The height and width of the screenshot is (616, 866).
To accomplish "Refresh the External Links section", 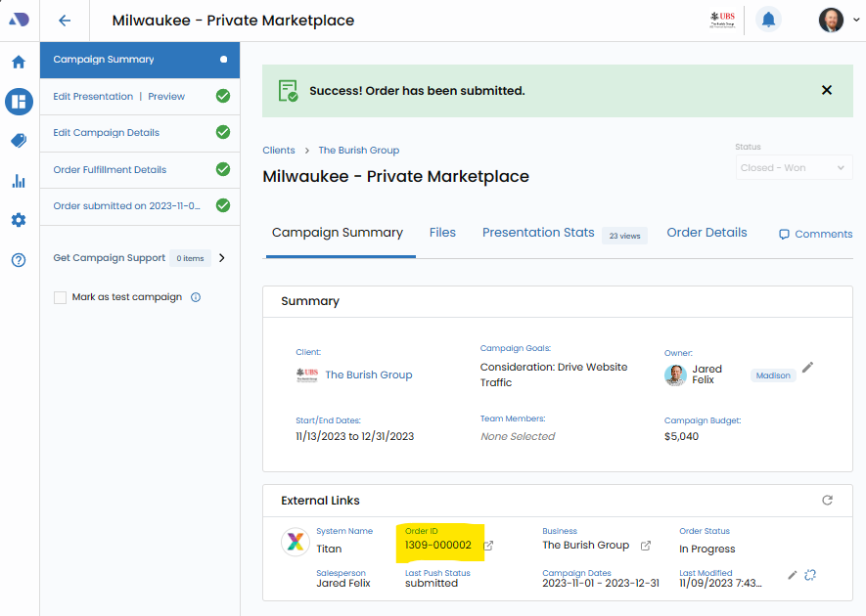I will click(x=827, y=500).
